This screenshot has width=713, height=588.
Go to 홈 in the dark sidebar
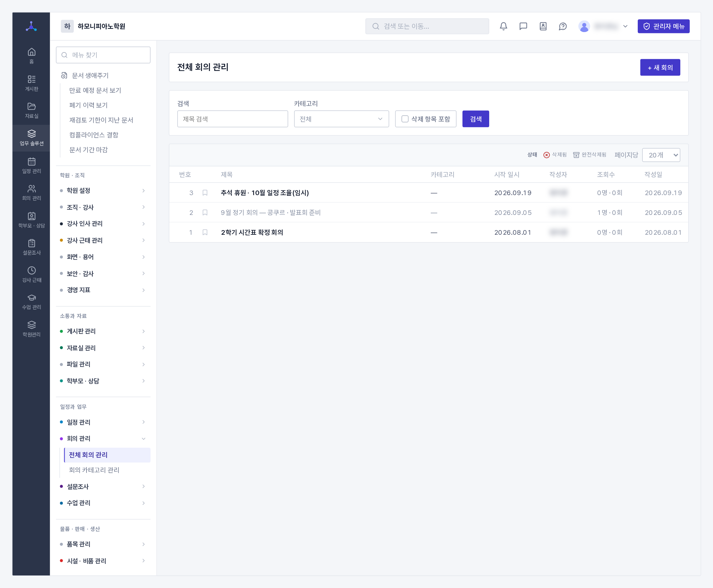click(x=31, y=55)
